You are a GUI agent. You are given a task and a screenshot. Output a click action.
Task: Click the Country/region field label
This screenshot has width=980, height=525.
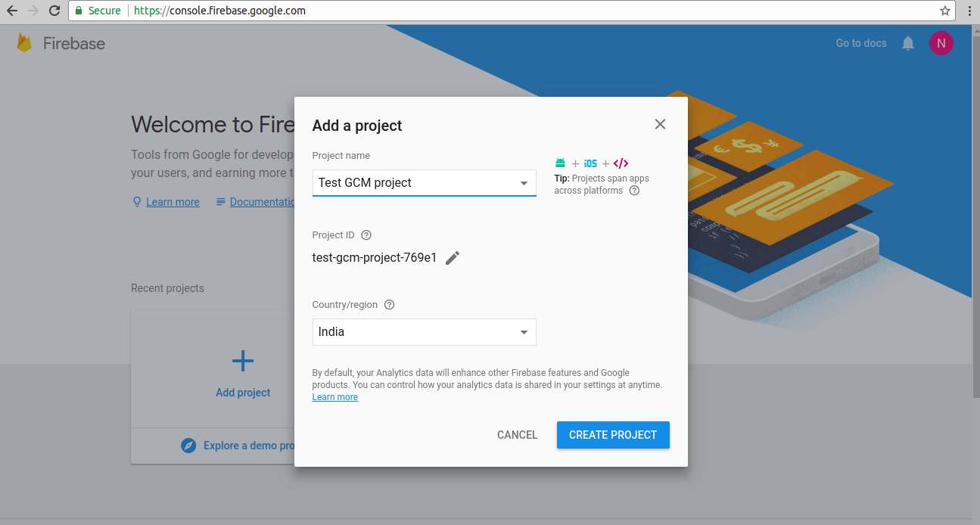click(345, 305)
